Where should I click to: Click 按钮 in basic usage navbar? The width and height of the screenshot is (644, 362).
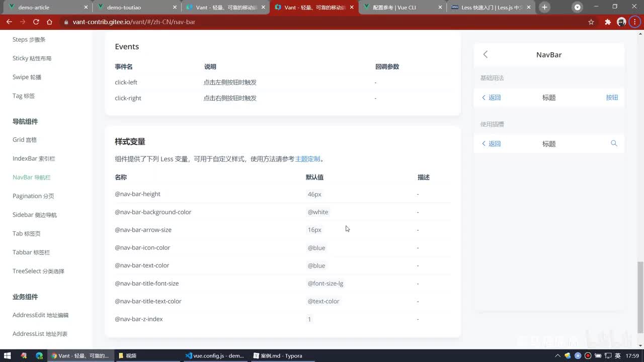[x=612, y=98]
